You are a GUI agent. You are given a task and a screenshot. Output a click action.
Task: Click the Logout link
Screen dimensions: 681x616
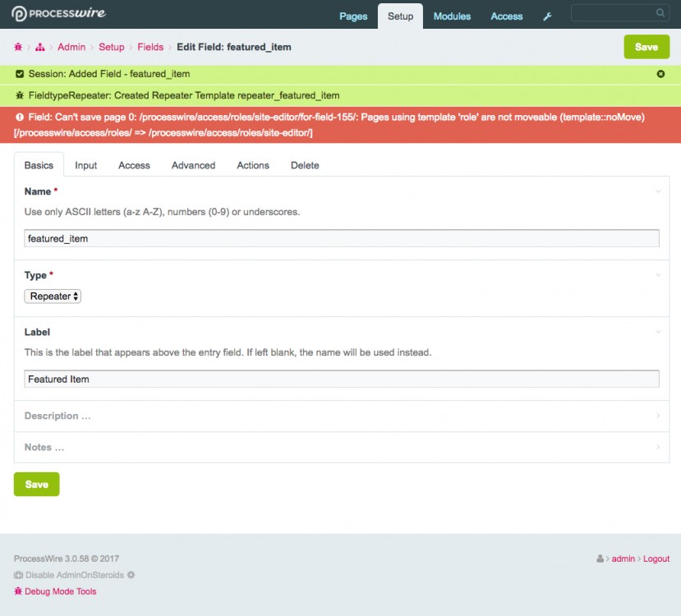(656, 559)
